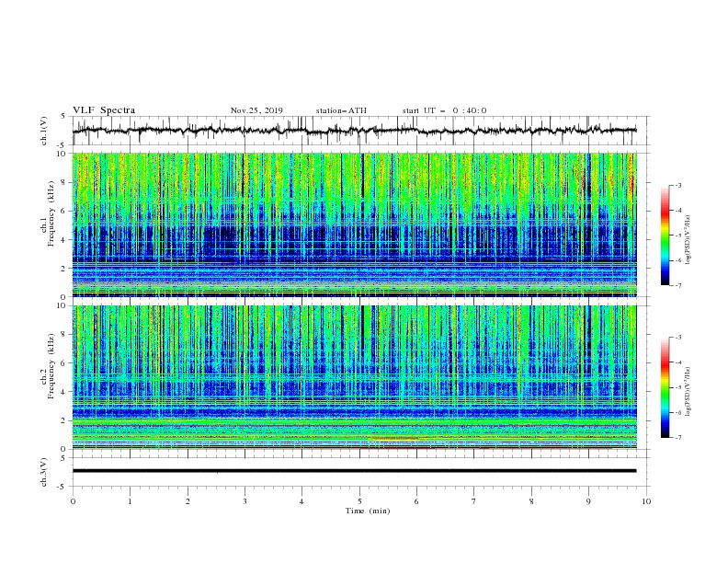Click time axis tick label "10"
Screen dimensions: 728x563
[646, 501]
